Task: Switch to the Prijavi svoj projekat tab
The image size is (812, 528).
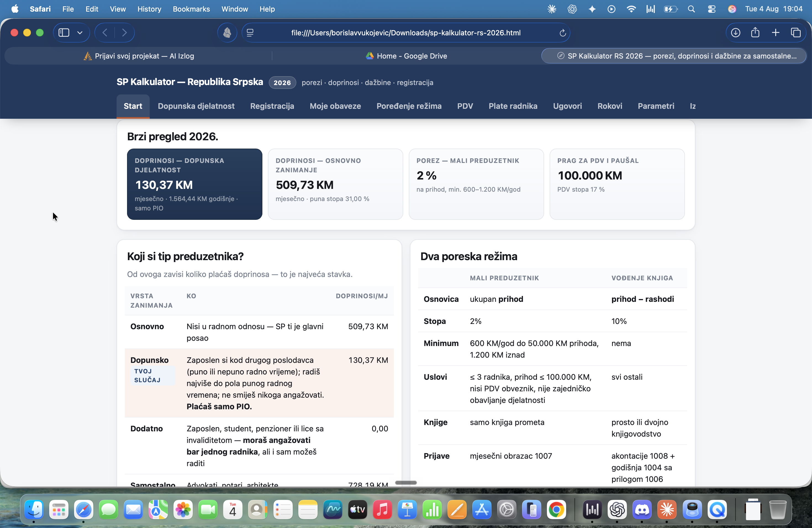Action: tap(139, 56)
